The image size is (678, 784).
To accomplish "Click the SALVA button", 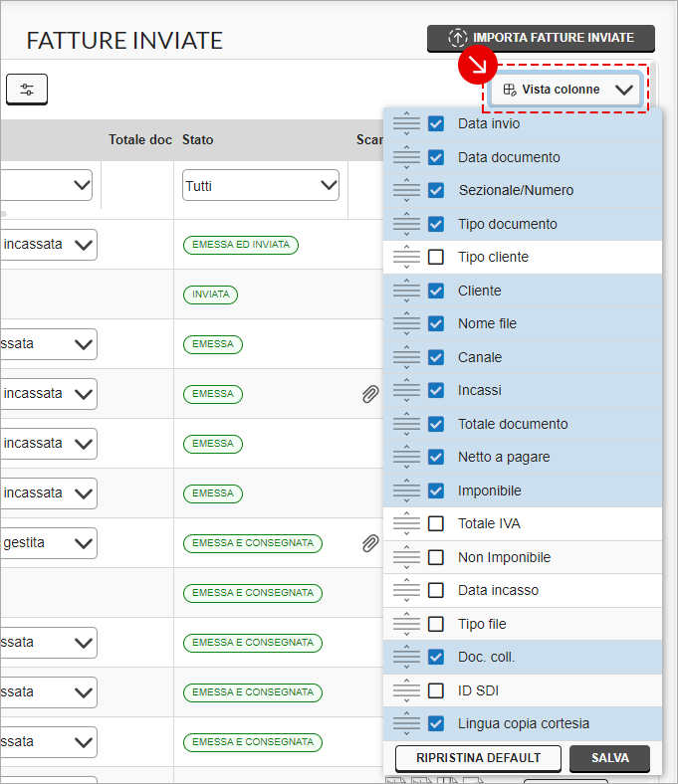I will 609,758.
